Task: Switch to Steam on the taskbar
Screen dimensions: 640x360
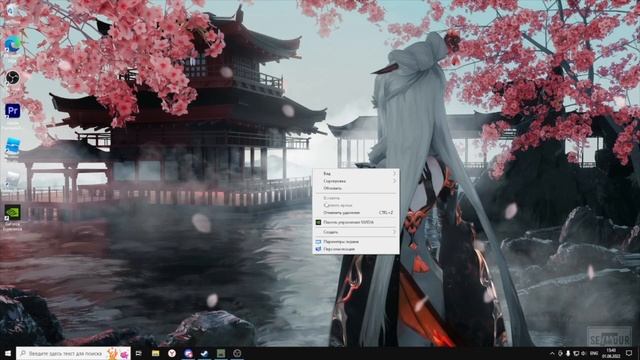Action: click(x=204, y=353)
